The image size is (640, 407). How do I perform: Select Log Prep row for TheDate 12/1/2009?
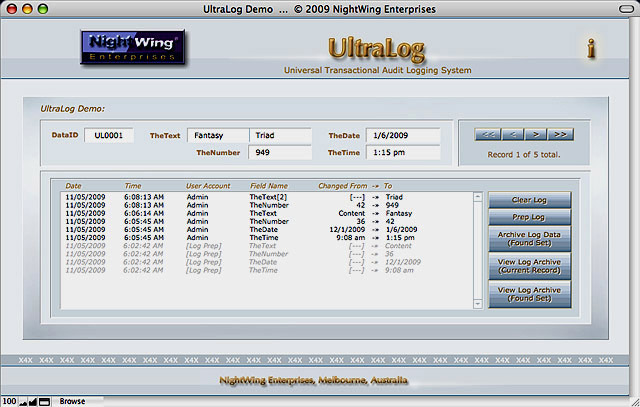pyautogui.click(x=267, y=262)
